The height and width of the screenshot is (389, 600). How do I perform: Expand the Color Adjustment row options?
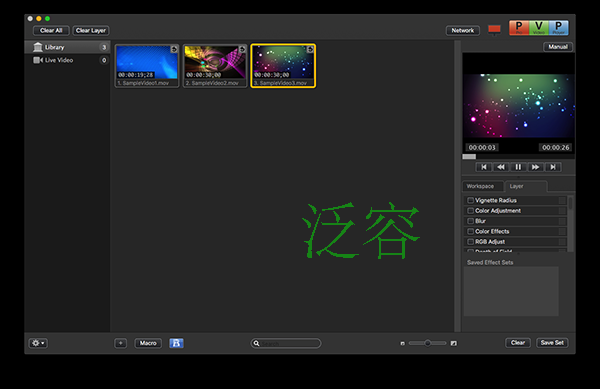click(x=562, y=211)
